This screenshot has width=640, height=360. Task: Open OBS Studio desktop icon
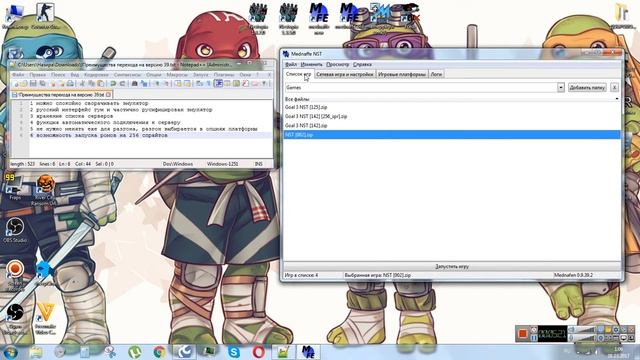coord(15,231)
